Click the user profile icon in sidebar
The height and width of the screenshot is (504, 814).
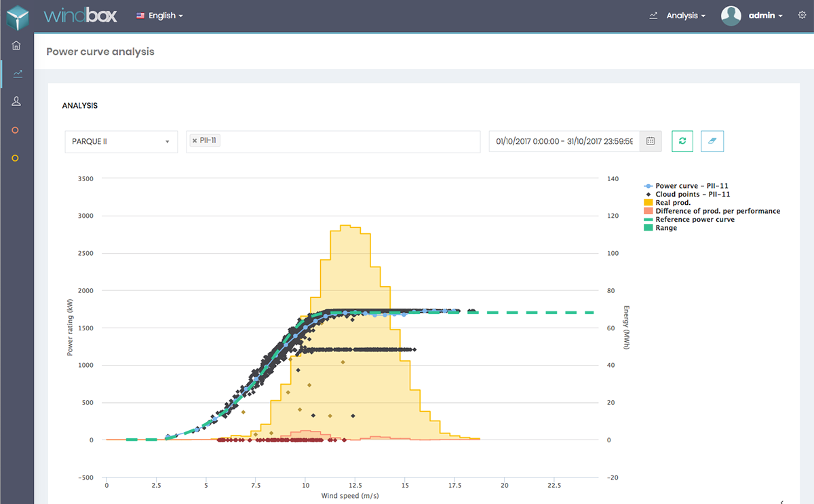coord(16,101)
